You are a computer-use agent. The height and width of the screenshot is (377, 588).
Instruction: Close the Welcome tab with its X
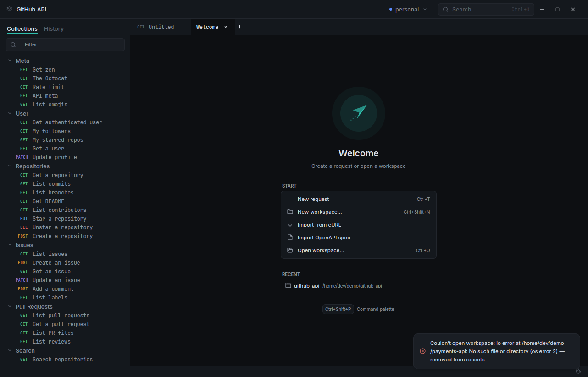[x=226, y=27]
